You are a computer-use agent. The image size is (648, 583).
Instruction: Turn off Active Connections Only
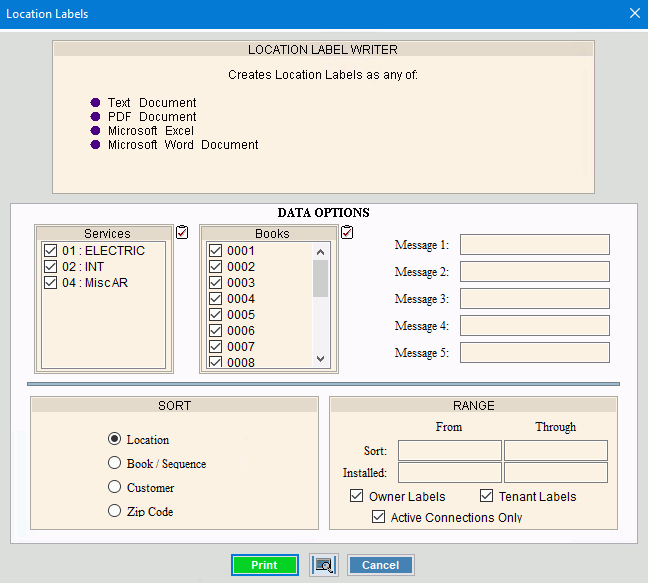tap(378, 517)
